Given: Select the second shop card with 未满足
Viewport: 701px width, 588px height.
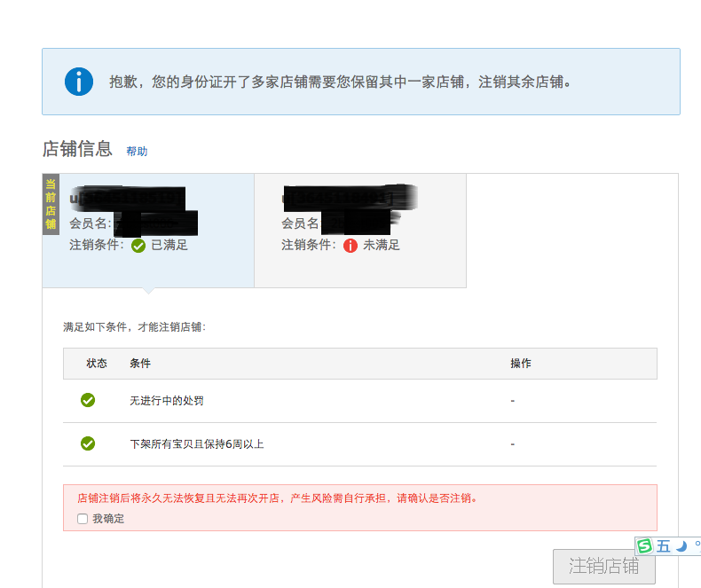Looking at the screenshot, I should tap(360, 231).
